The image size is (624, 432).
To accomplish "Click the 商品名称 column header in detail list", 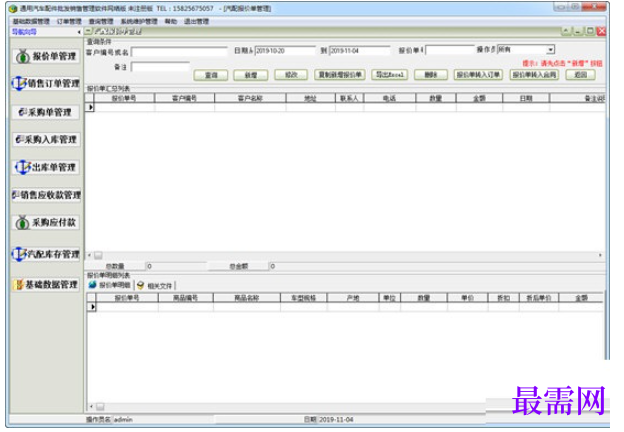I will pyautogui.click(x=247, y=298).
